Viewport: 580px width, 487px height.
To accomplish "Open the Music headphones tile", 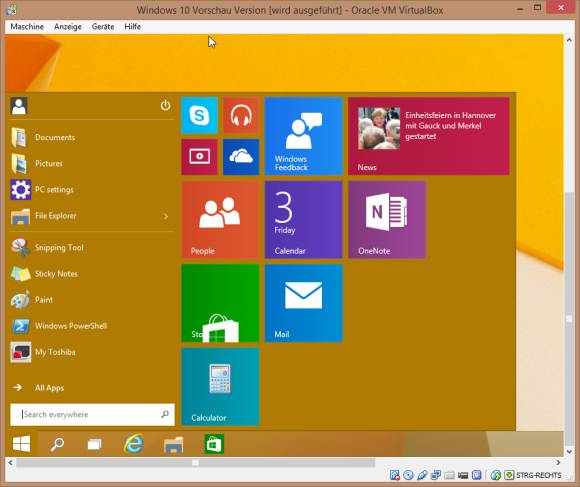I will click(241, 115).
